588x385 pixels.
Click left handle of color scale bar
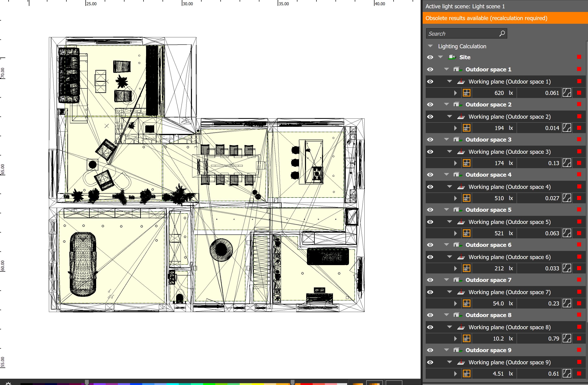(x=87, y=382)
